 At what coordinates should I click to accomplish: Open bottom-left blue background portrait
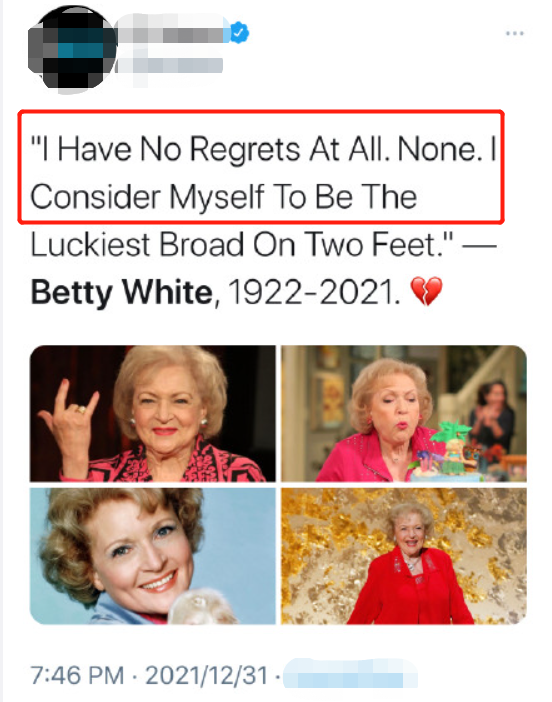pyautogui.click(x=153, y=556)
